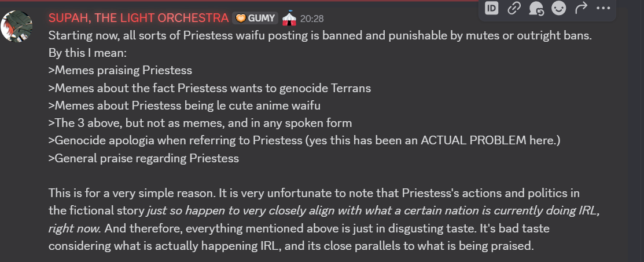Copy the message ID using ID icon

[492, 8]
